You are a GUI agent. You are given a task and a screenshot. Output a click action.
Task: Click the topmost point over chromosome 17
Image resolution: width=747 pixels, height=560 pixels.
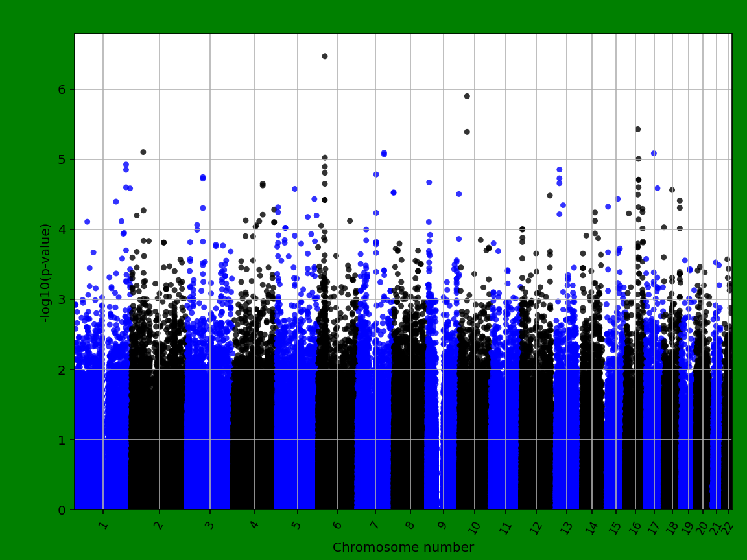(654, 153)
